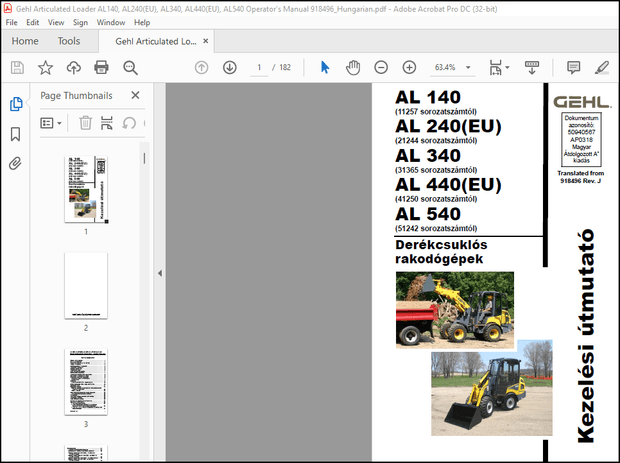Click the AL 540 heading text
Image resolution: width=620 pixels, height=463 pixels.
pos(428,214)
